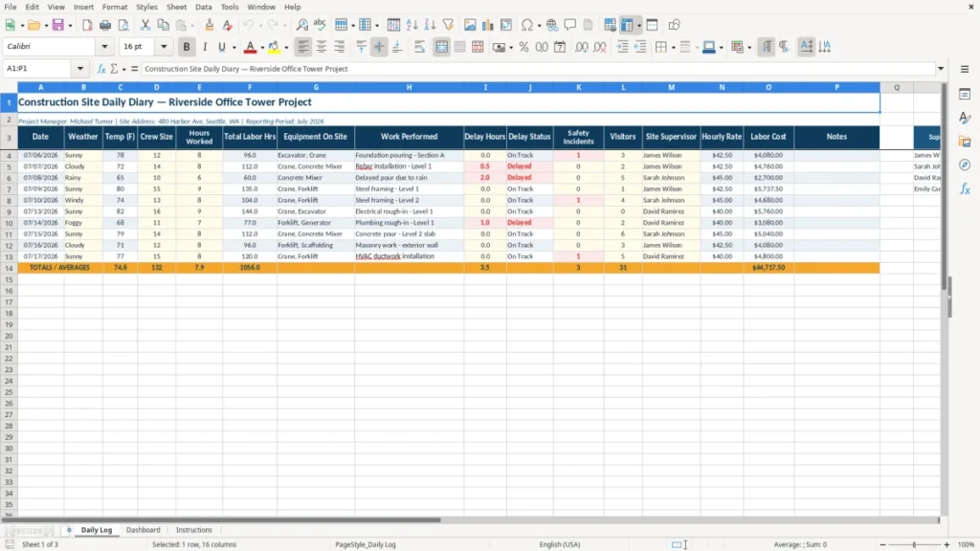Click the zoom out minus button
The image size is (980, 551).
click(x=882, y=544)
